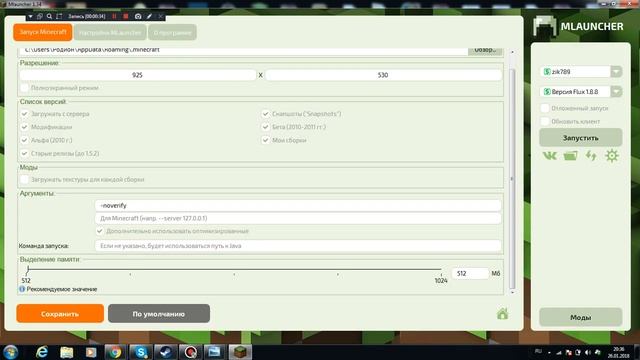
Task: Click the magnifier zoom icon in recorder toolbar
Action: click(49, 16)
